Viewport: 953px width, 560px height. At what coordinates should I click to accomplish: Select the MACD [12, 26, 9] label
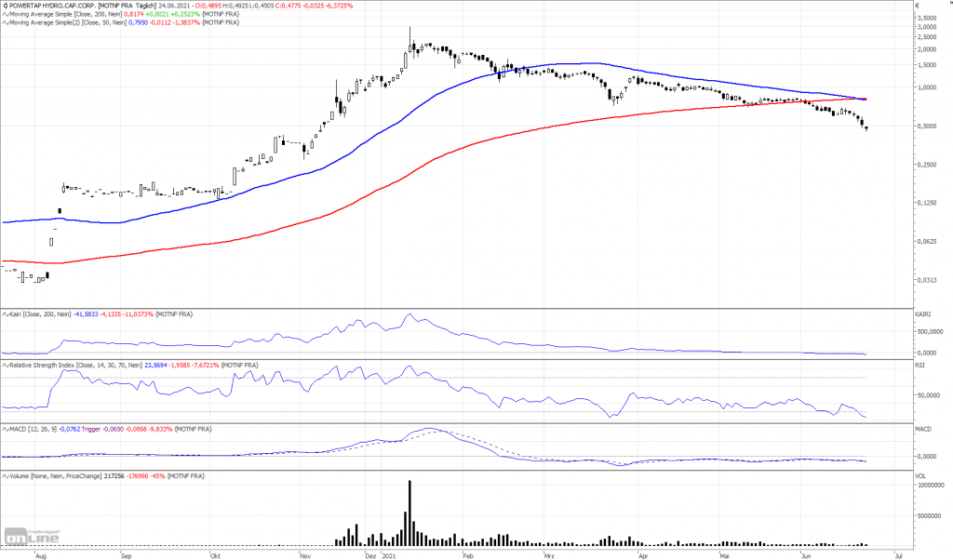coord(34,430)
